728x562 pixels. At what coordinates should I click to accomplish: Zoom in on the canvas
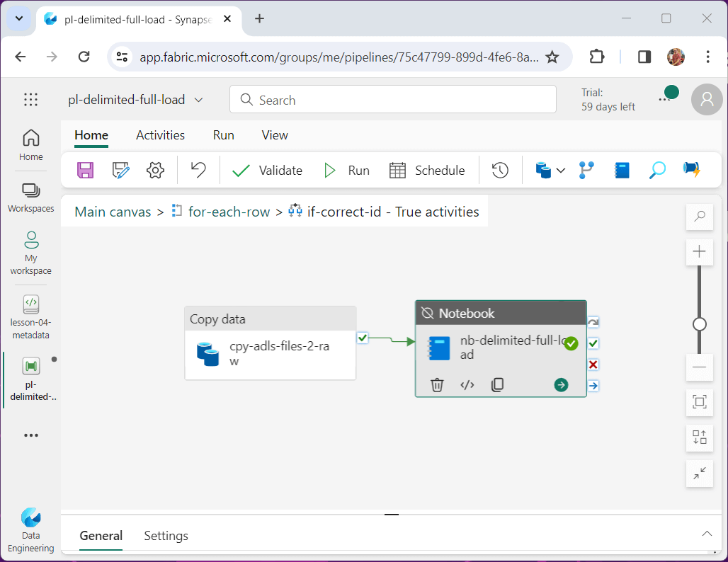pos(699,252)
